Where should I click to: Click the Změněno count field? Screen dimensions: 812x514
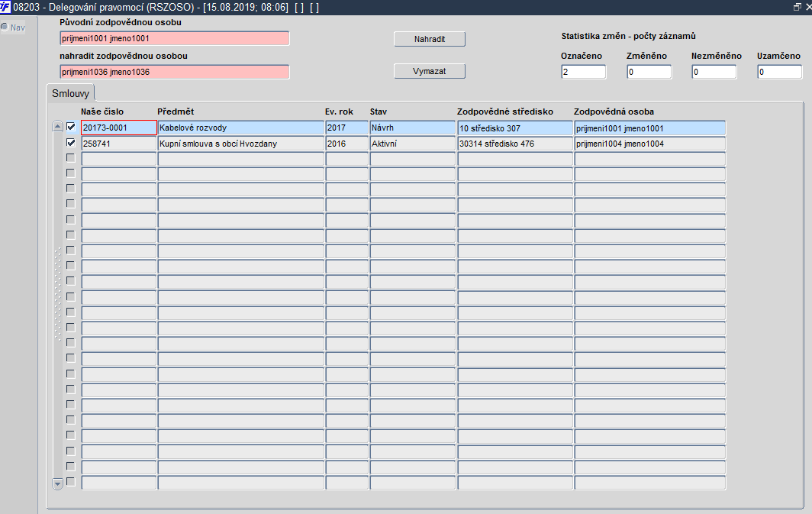click(x=649, y=72)
